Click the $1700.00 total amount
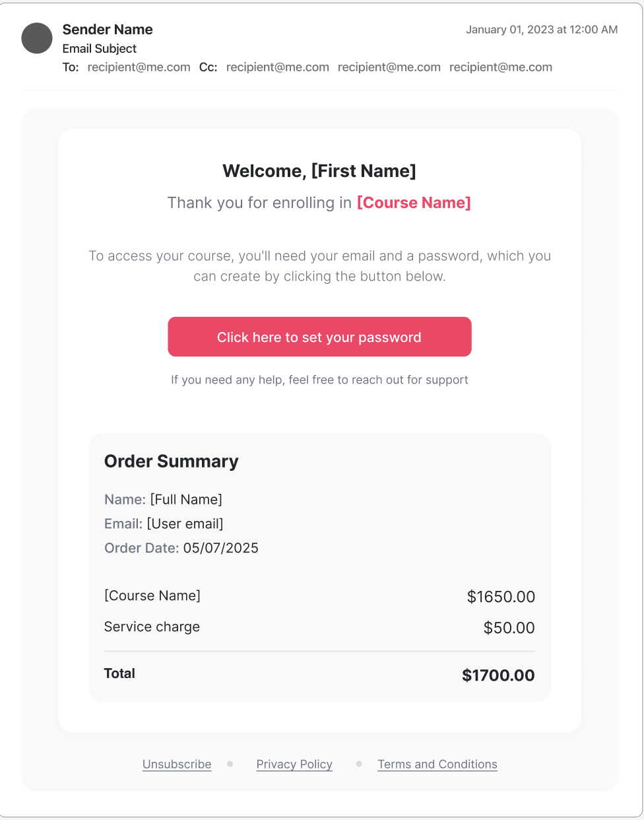The height and width of the screenshot is (820, 644). [498, 675]
